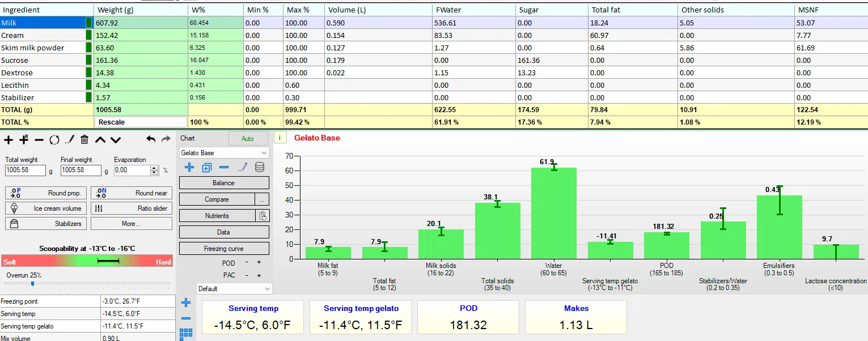This screenshot has height=341, width=868.
Task: Remove ingredient using the black minus icon
Action: (39, 140)
